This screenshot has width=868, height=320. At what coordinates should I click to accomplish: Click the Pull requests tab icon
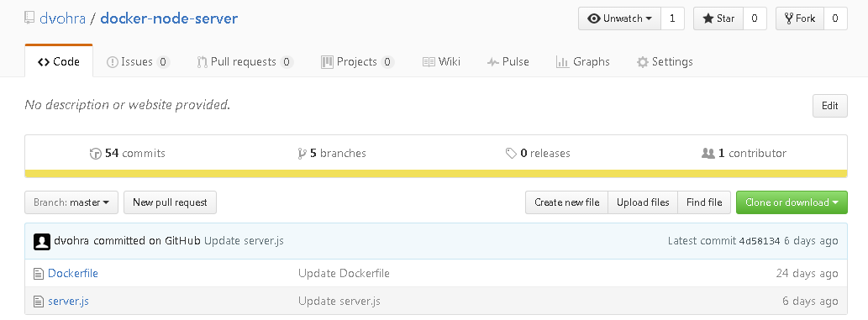[x=202, y=62]
